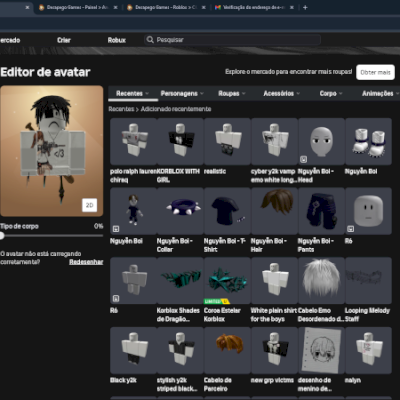Open a new browser tab
The width and height of the screenshot is (400, 400).
(305, 7)
